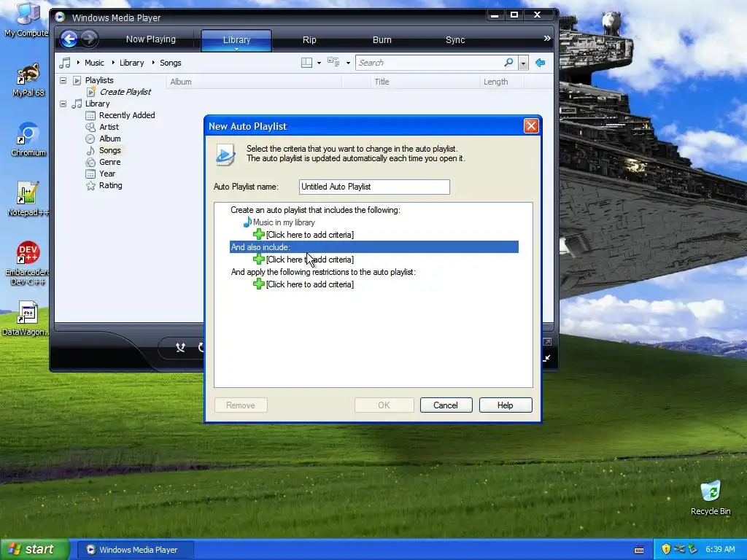This screenshot has width=747, height=560.
Task: Sort by the Title column header
Action: [425, 82]
